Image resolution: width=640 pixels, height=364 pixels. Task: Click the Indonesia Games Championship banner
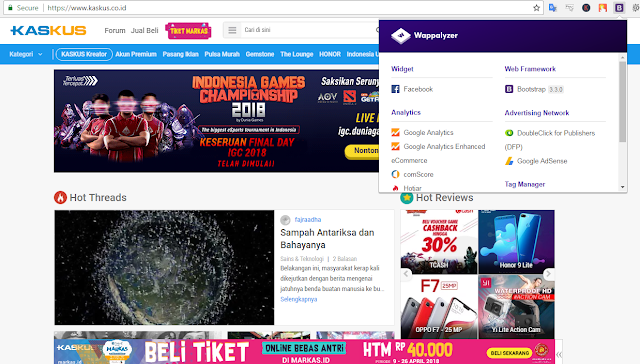pos(216,121)
